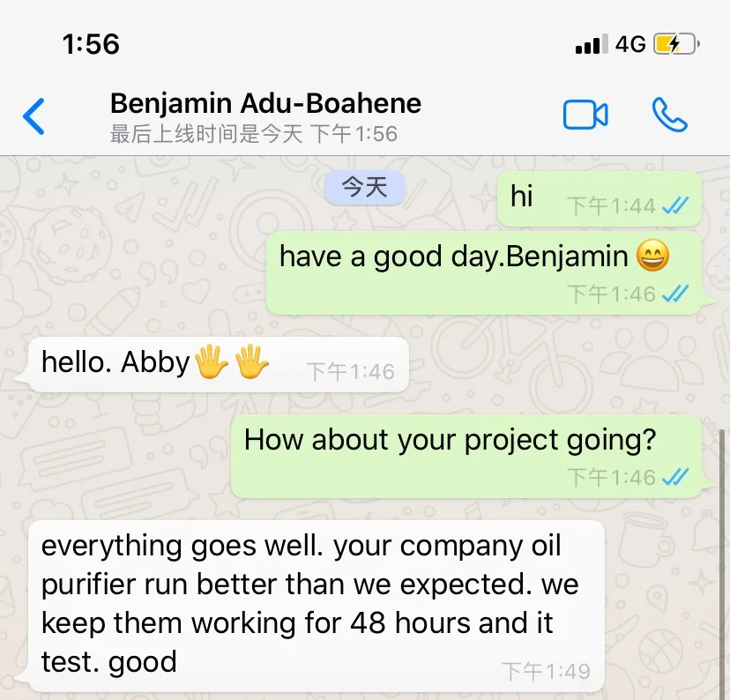Tap read ticks on project question message
The image size is (730, 700).
675,478
